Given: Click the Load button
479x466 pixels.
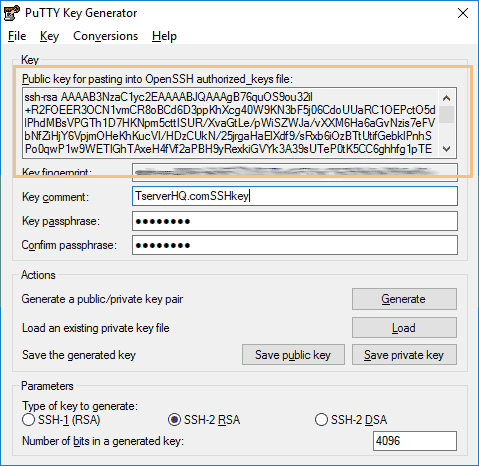Looking at the screenshot, I should (x=404, y=328).
